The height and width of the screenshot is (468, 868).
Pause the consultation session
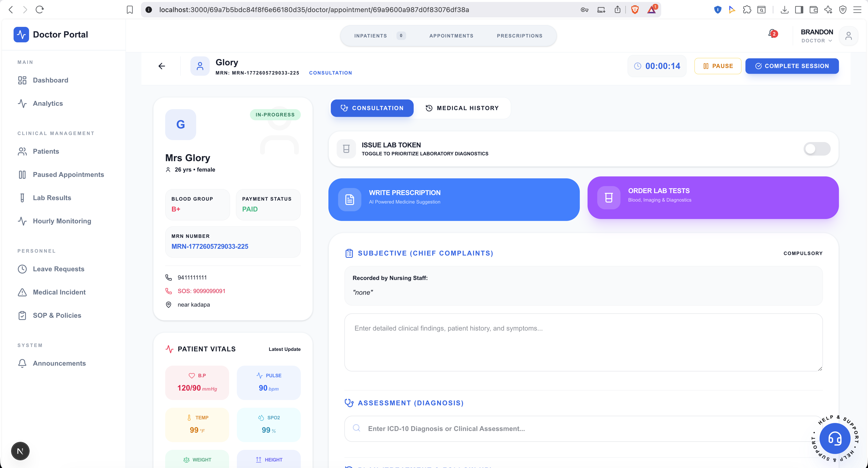click(x=718, y=66)
